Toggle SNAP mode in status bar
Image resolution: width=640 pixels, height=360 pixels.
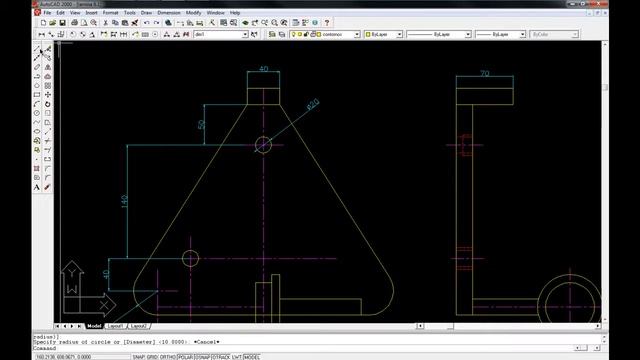(x=139, y=357)
